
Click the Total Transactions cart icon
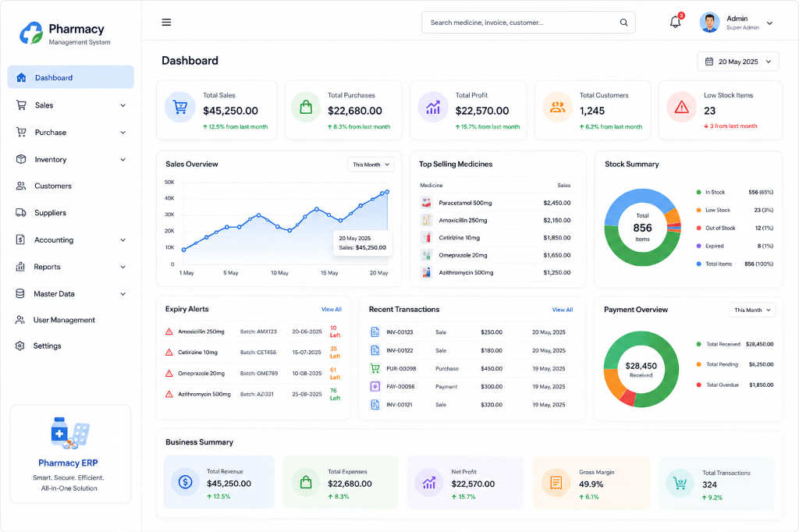click(x=680, y=483)
